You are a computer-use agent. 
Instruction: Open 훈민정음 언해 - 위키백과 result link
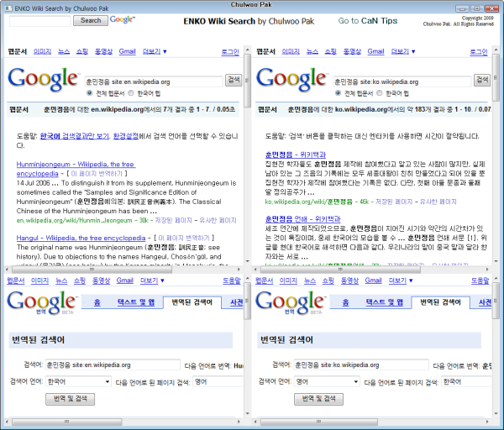pyautogui.click(x=302, y=219)
